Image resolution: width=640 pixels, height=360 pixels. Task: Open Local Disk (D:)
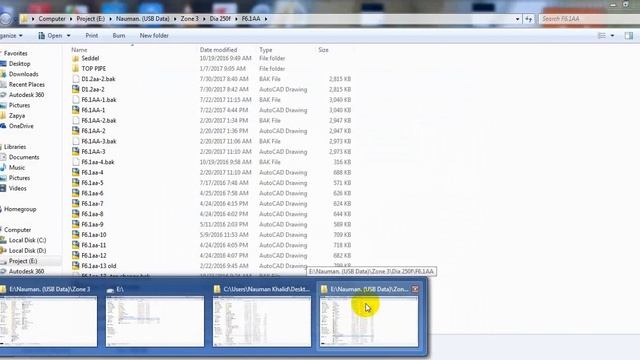click(27, 251)
